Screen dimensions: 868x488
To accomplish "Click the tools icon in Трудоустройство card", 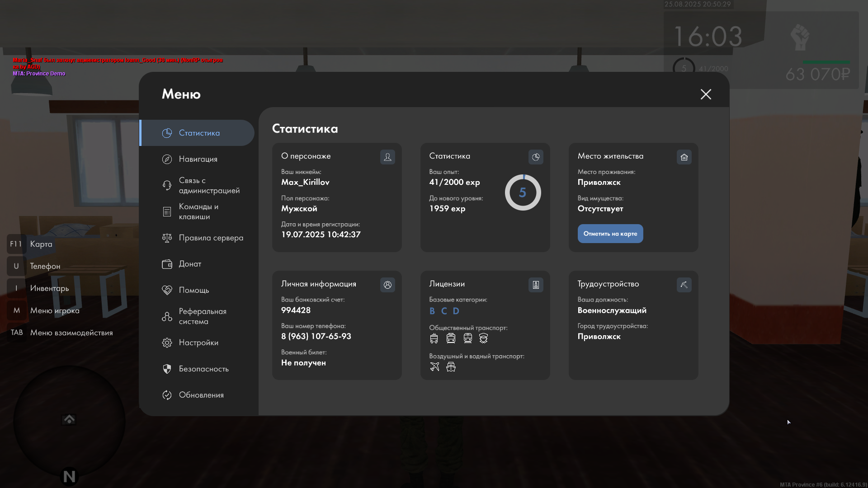I will [684, 285].
